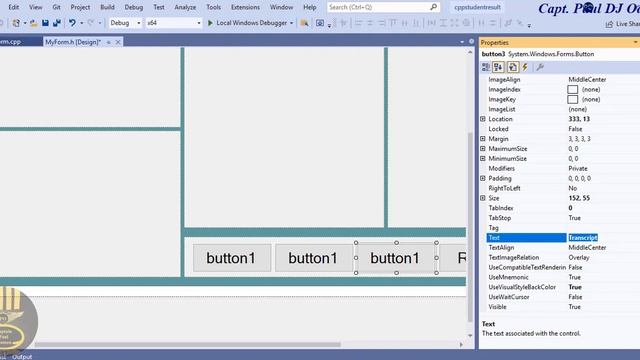Open the Events lightning bolt list
Image resolution: width=640 pixels, height=360 pixels.
pyautogui.click(x=525, y=67)
